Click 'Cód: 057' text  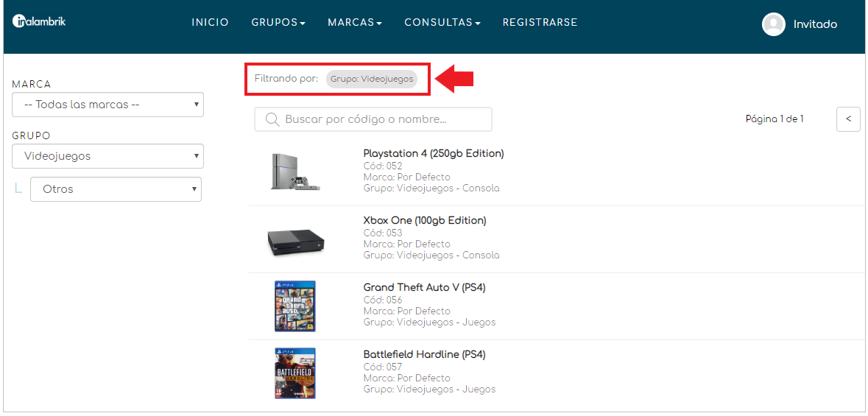(383, 367)
